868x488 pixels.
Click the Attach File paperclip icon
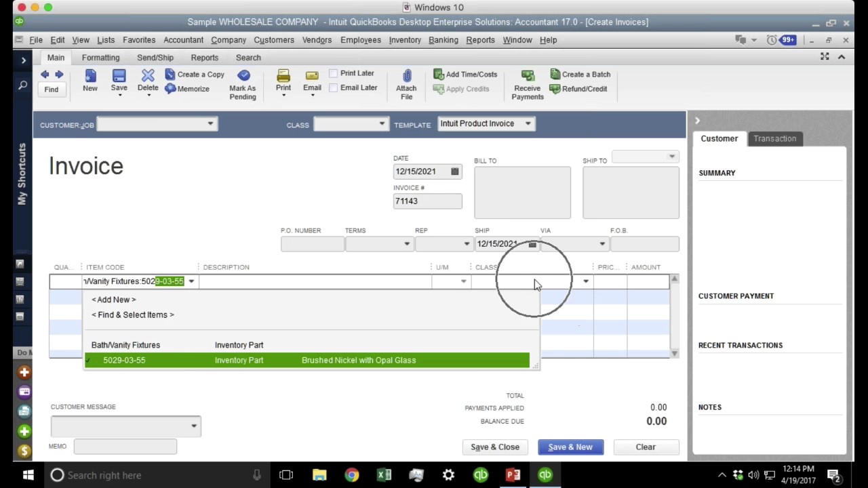407,75
